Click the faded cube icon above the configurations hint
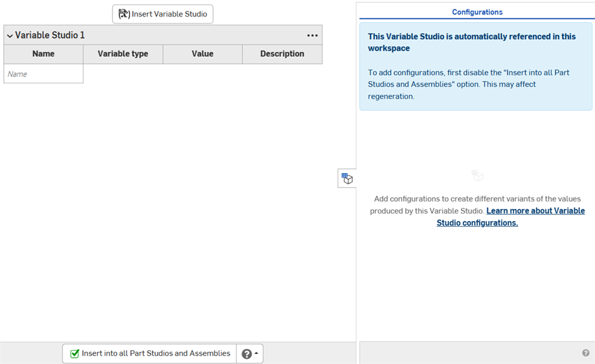Screen dimensions: 595x364 coord(477,176)
